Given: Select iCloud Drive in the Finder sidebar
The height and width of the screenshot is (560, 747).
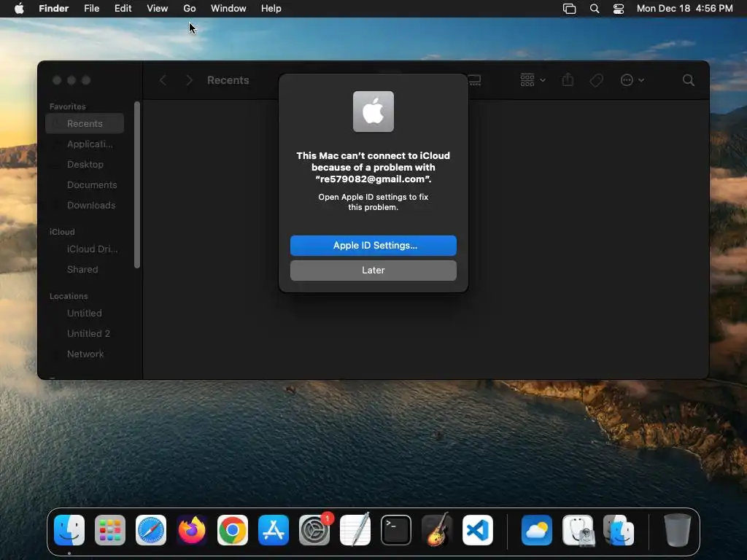Looking at the screenshot, I should 85,249.
